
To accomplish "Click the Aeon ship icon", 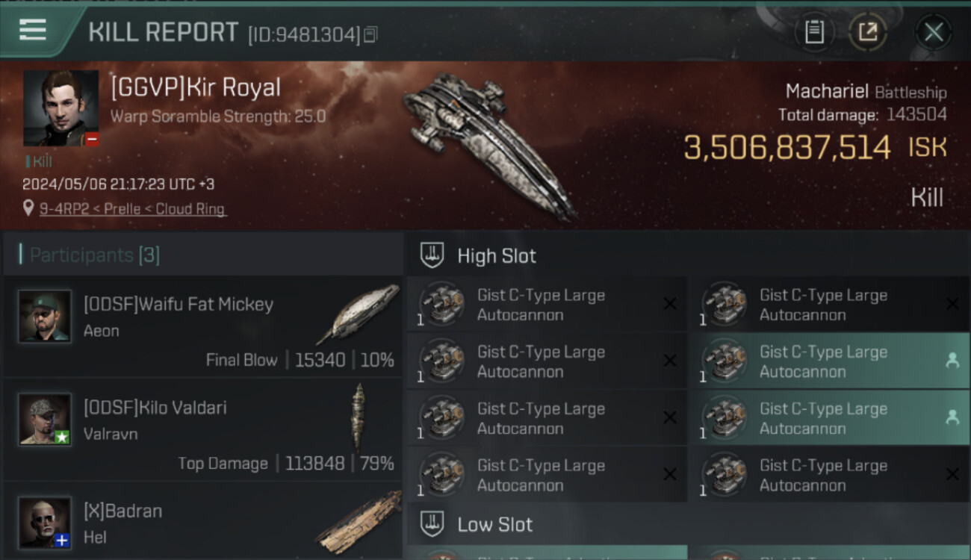I will pyautogui.click(x=357, y=315).
